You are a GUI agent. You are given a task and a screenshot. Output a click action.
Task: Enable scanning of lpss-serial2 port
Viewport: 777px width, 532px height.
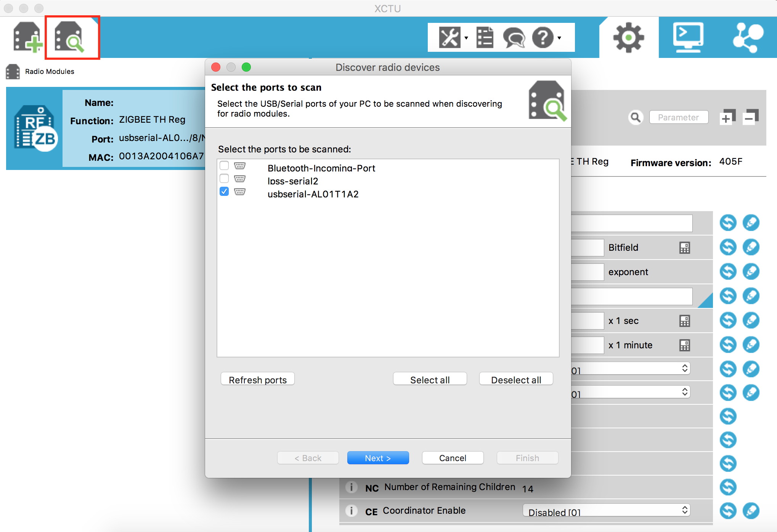coord(224,178)
